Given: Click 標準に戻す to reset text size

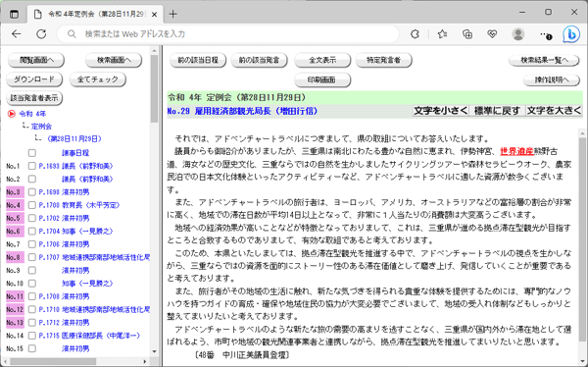Looking at the screenshot, I should point(497,111).
